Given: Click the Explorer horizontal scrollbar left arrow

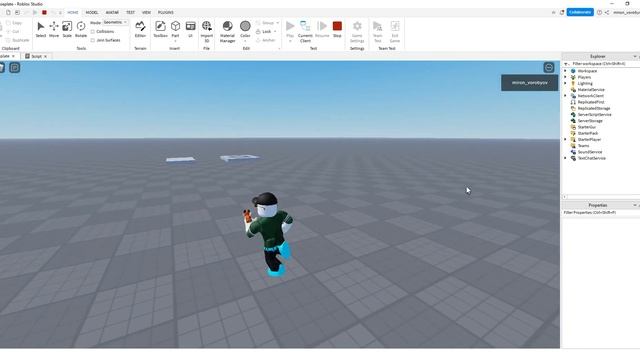Looking at the screenshot, I should (x=565, y=197).
